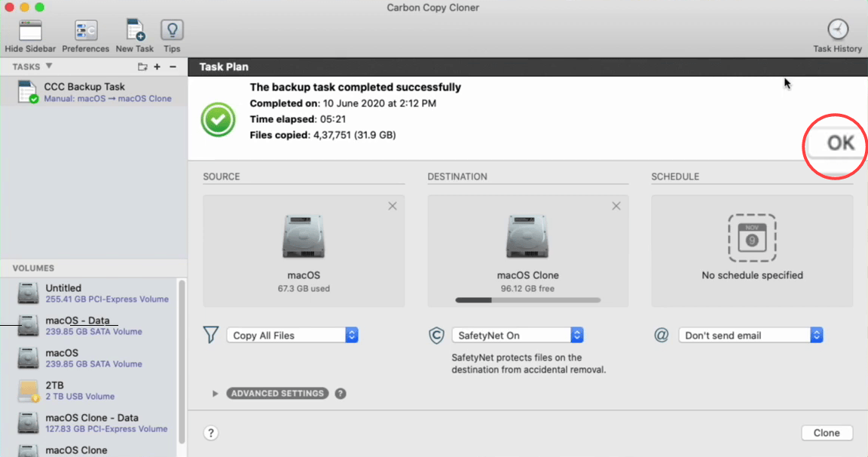Click the Task Plan header title
868x457 pixels.
pos(224,67)
